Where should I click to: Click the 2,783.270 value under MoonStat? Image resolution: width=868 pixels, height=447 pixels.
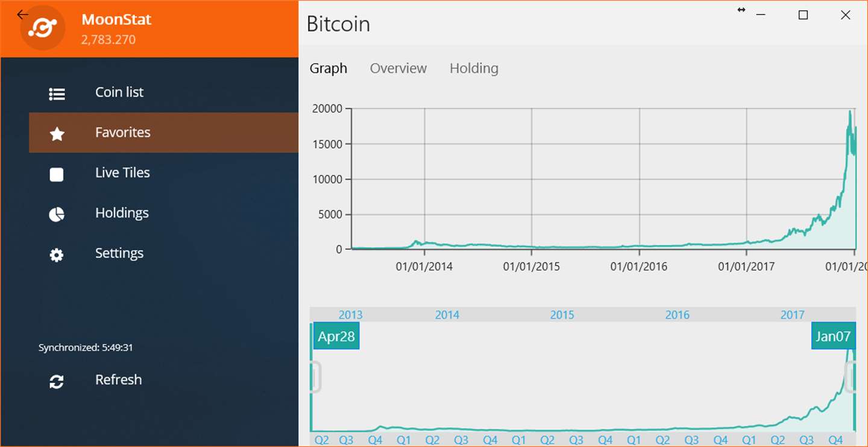tap(108, 40)
